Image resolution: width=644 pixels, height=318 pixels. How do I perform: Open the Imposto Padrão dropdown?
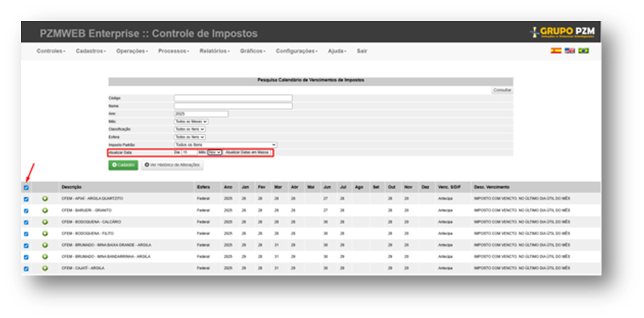point(225,145)
